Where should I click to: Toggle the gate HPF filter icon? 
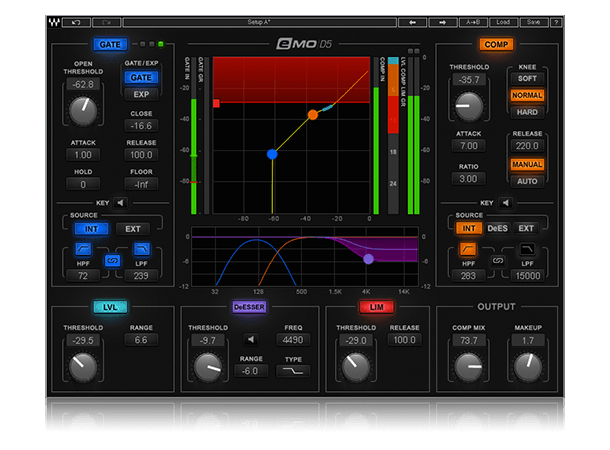pyautogui.click(x=83, y=249)
